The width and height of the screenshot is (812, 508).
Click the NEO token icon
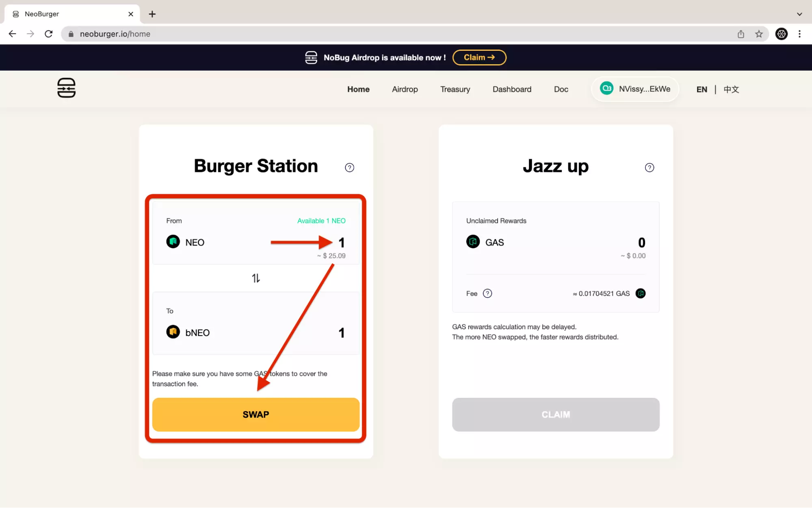pyautogui.click(x=173, y=242)
